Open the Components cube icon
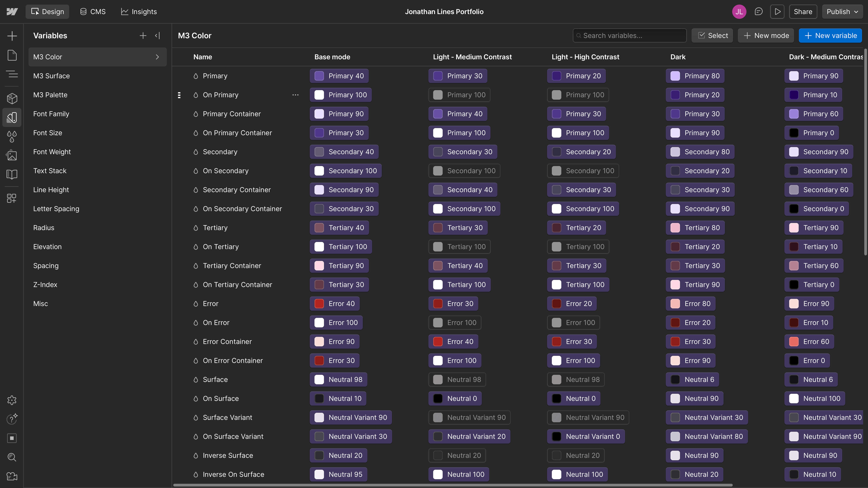Viewport: 868px width, 488px height. [x=12, y=98]
